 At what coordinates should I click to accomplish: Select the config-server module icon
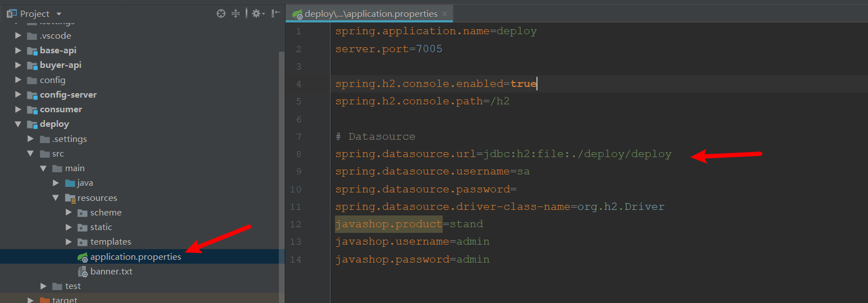point(32,95)
